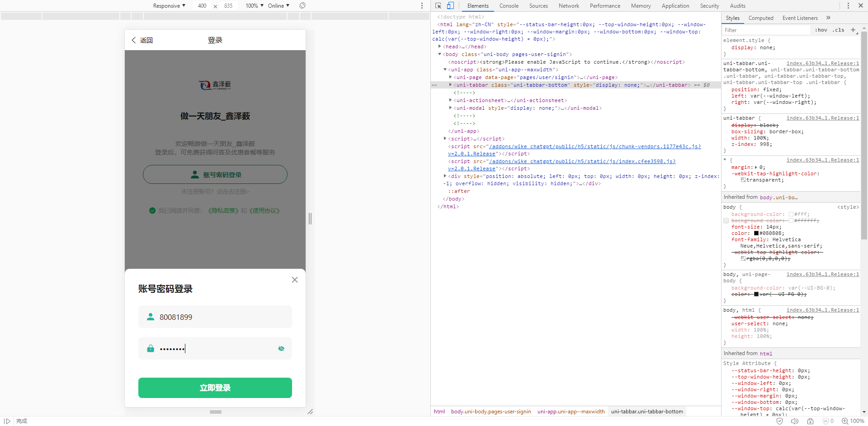Open the Application tab
The height and width of the screenshot is (426, 868).
pos(675,5)
